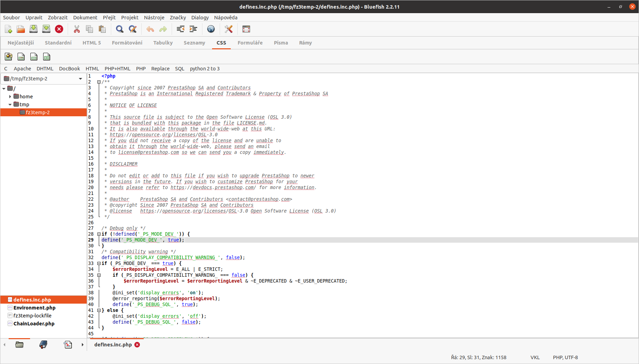Preview in browser globe icon
Image resolution: width=639 pixels, height=364 pixels.
(x=211, y=29)
